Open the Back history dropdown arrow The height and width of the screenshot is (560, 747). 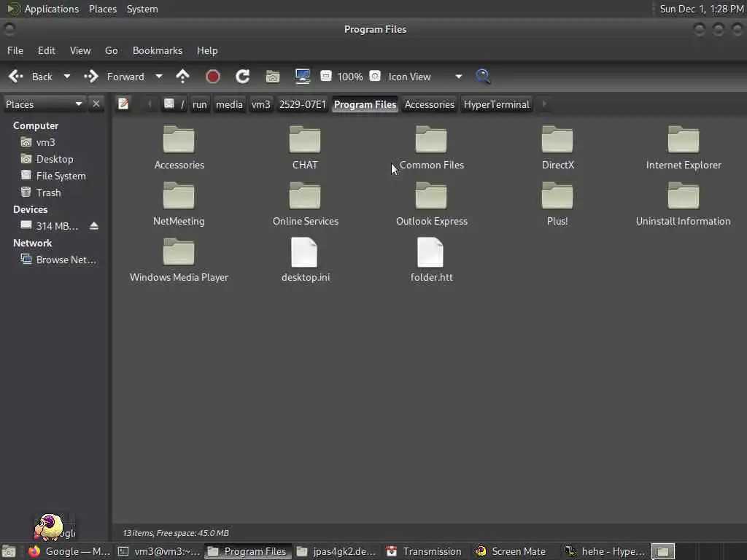(67, 77)
